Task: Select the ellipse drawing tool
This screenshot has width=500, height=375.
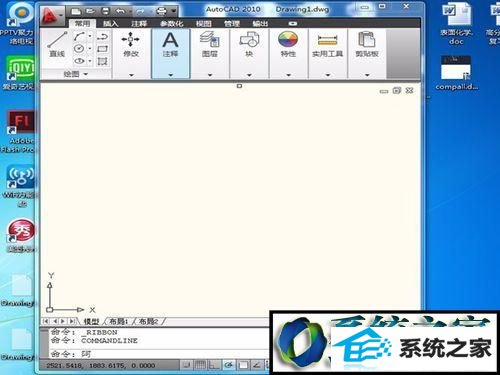Action: click(x=79, y=61)
